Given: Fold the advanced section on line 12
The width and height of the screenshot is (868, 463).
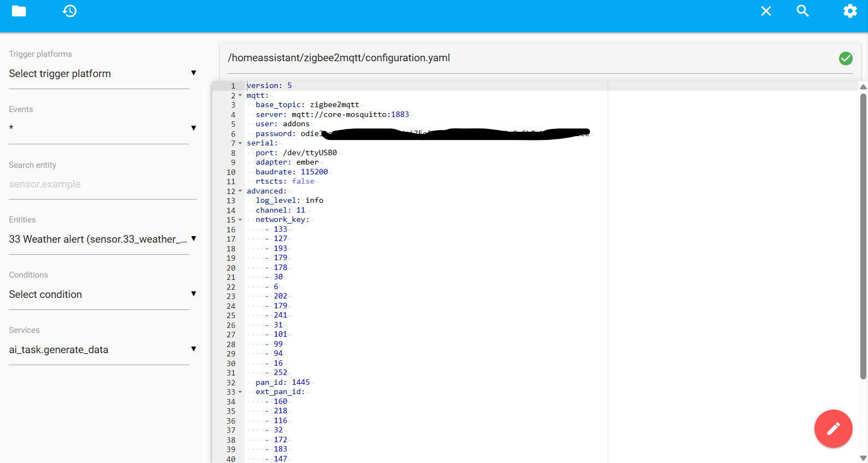Looking at the screenshot, I should (240, 191).
